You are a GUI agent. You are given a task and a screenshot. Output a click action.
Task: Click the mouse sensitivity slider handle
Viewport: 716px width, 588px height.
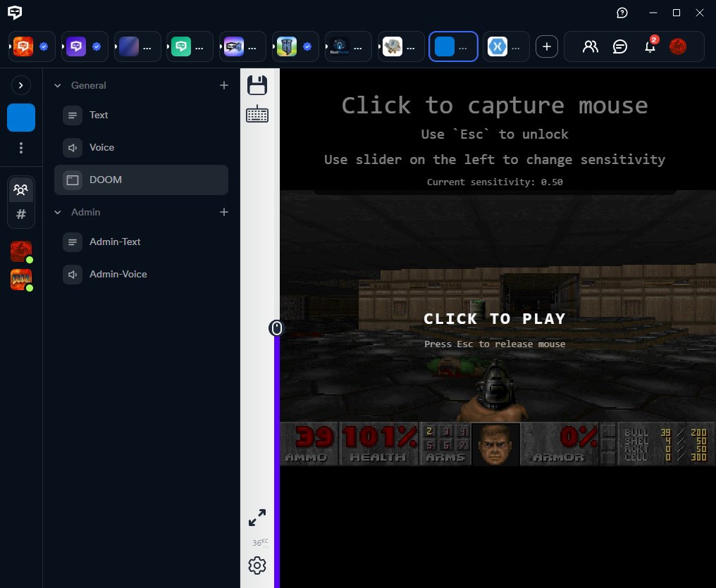(x=276, y=328)
